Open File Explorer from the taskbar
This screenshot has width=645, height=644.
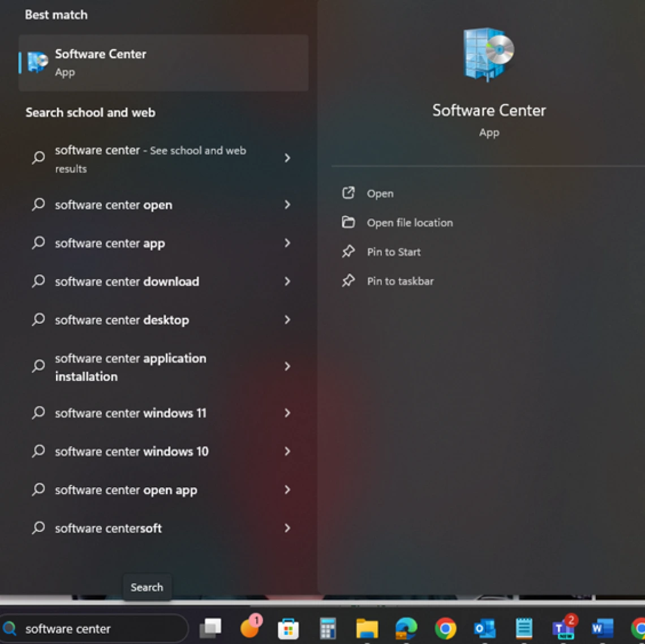pyautogui.click(x=367, y=628)
